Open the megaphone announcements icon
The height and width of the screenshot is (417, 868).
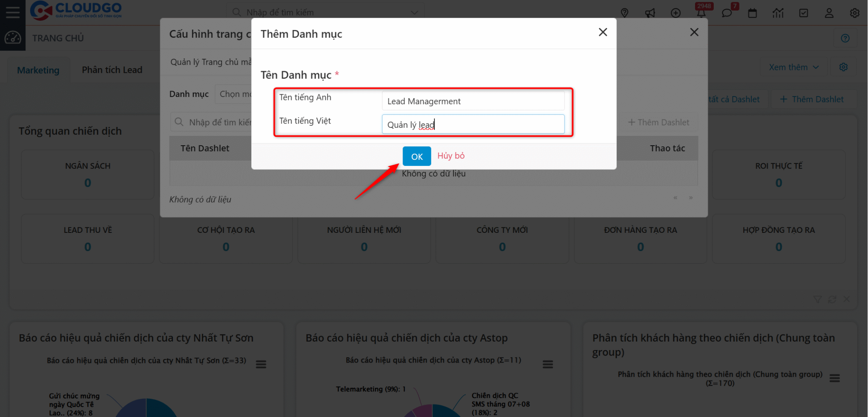point(650,13)
